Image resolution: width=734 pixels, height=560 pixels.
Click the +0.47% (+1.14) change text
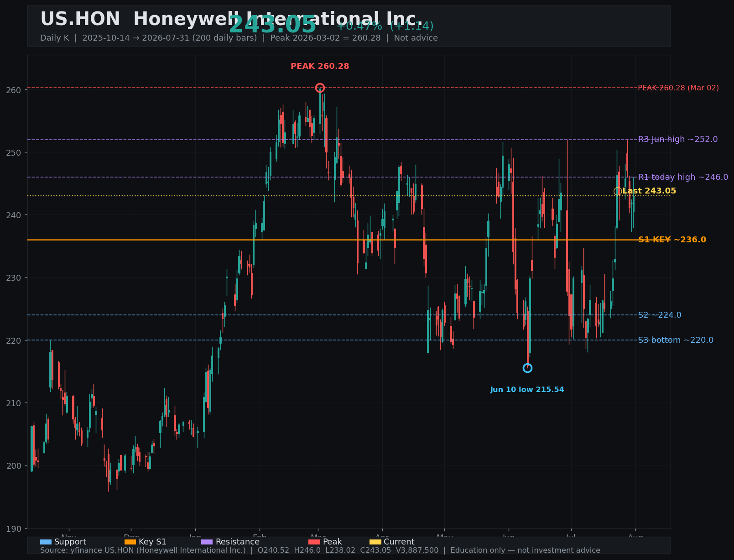(385, 26)
